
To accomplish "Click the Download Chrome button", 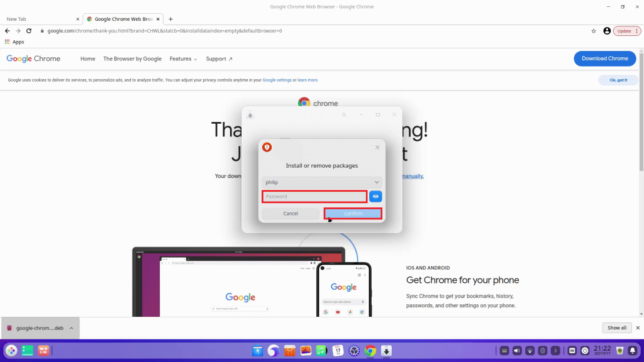I will (604, 58).
